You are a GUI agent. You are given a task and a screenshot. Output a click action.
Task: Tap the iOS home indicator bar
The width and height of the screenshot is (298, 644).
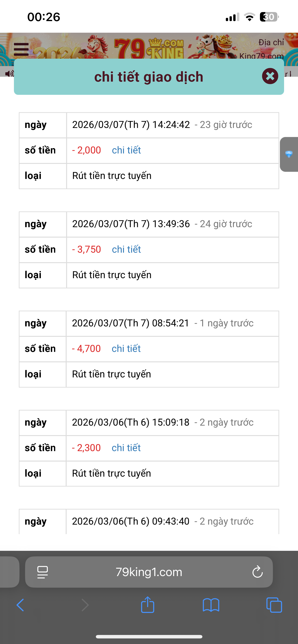(149, 637)
